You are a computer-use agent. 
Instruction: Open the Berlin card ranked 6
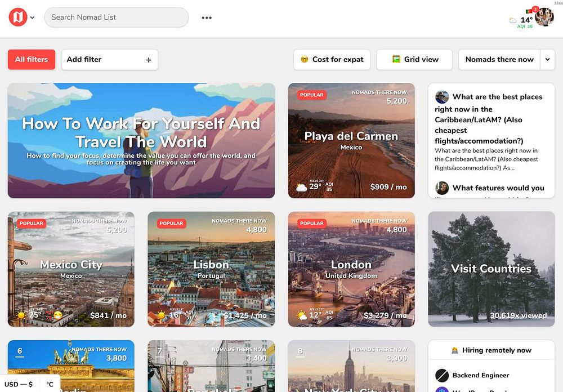coord(71,366)
